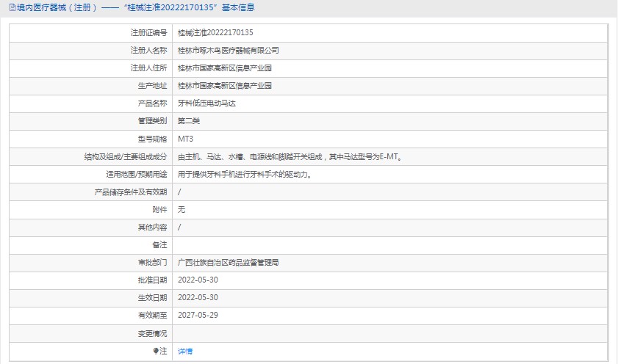The image size is (618, 364).
Task: Click the 生产地址 label
Action: pos(153,86)
